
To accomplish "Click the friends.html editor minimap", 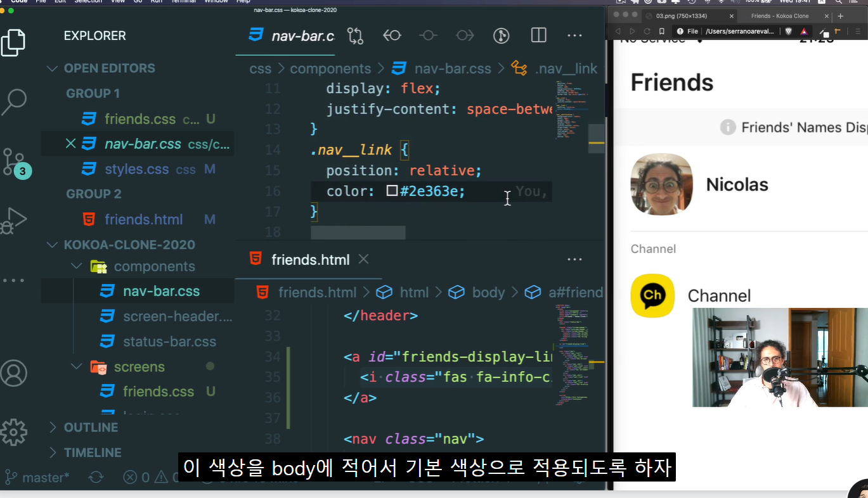I will pos(571,355).
